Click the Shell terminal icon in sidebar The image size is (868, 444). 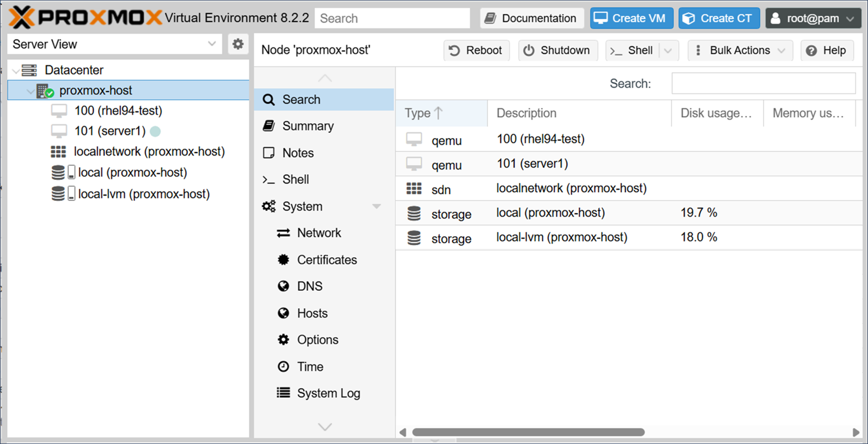coord(267,179)
